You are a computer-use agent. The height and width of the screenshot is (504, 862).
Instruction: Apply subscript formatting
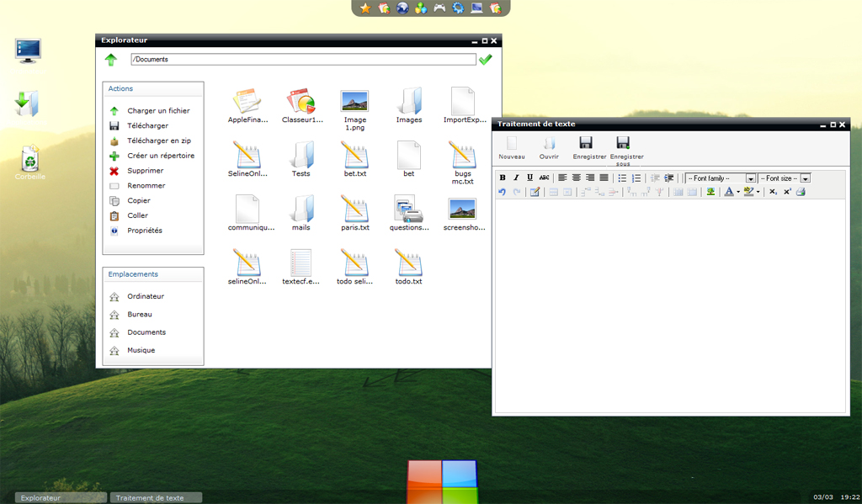(773, 192)
